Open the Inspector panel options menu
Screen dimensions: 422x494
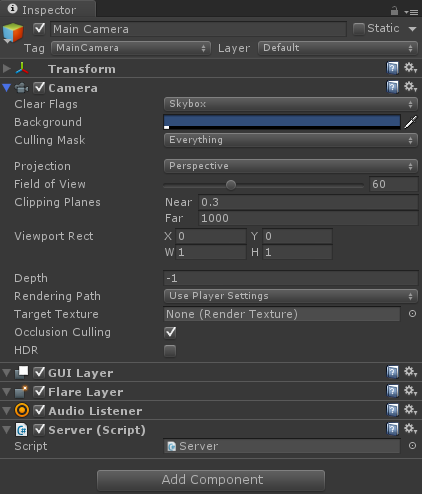coord(411,12)
